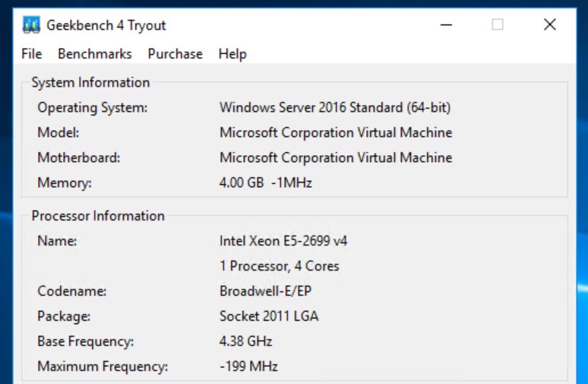
Task: Open the Help menu
Action: (x=232, y=54)
